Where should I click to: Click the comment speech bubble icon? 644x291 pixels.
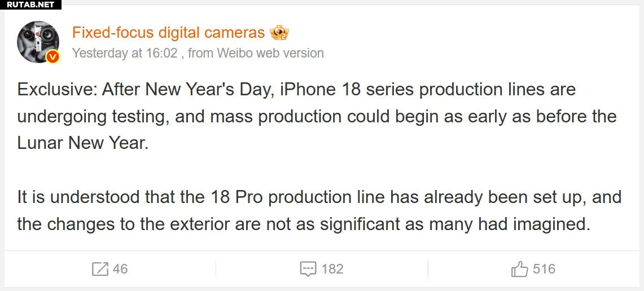308,269
